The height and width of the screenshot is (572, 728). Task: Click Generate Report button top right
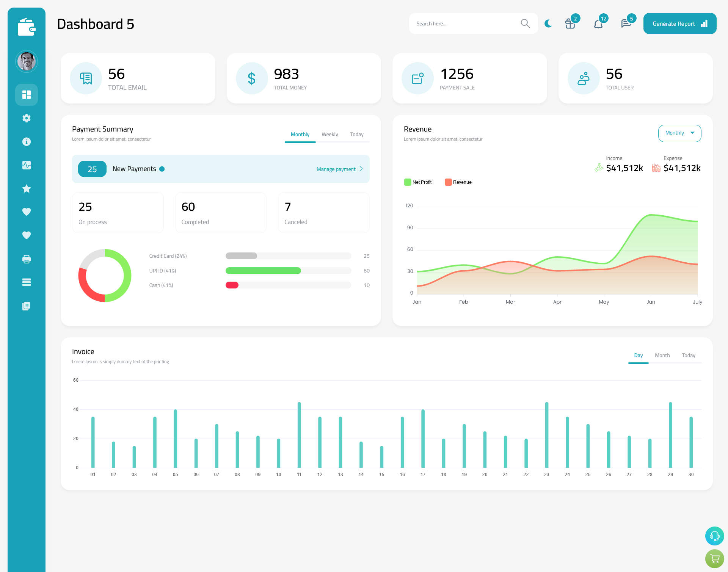pyautogui.click(x=679, y=23)
